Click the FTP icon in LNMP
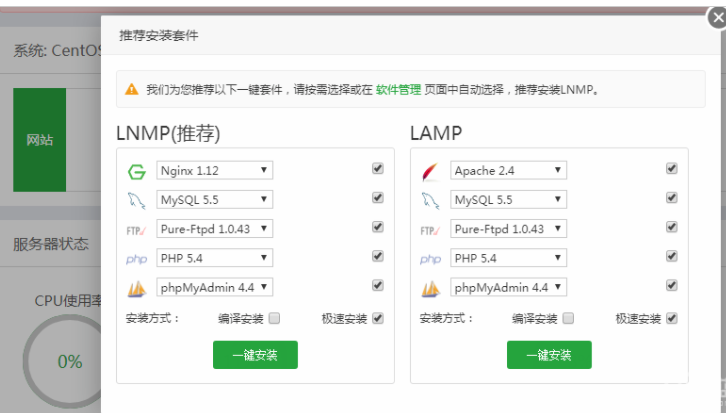 (136, 230)
